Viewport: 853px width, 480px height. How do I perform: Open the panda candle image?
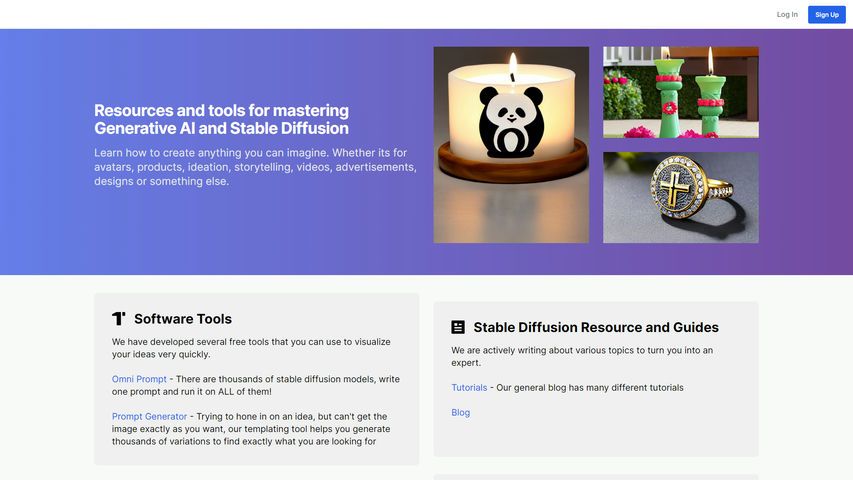point(511,145)
